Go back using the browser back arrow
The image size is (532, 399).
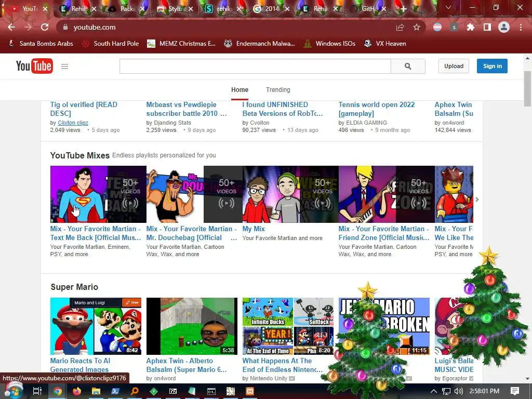11,27
